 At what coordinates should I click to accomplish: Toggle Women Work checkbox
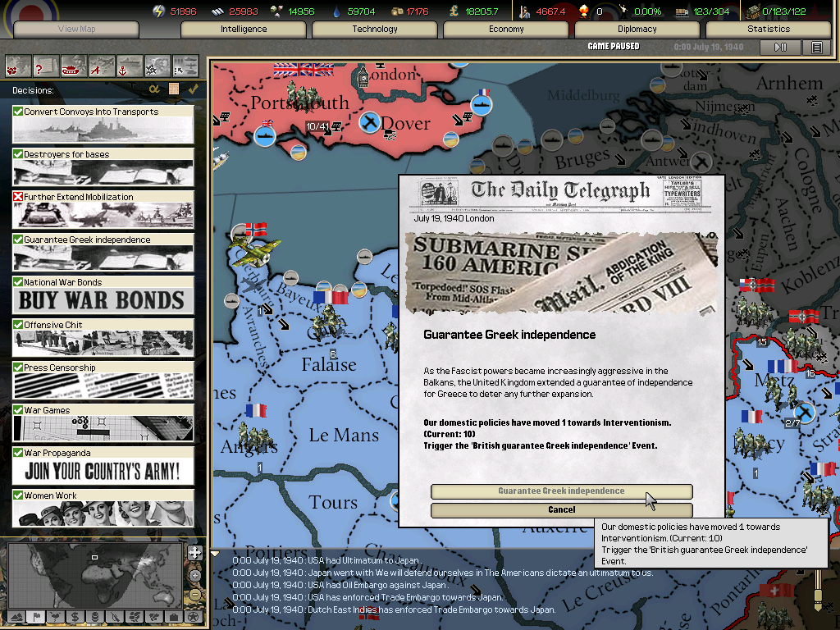click(18, 495)
